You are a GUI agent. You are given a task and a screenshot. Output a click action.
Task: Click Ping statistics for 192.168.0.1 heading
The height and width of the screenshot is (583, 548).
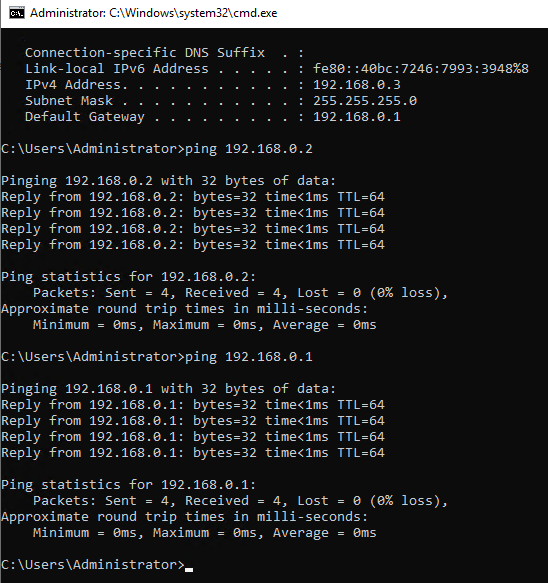129,484
